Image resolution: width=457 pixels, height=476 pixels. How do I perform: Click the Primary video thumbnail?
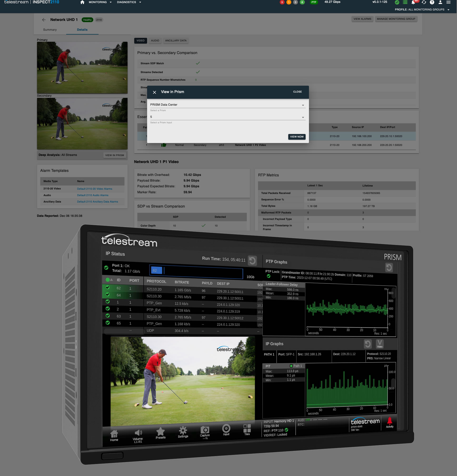82,68
